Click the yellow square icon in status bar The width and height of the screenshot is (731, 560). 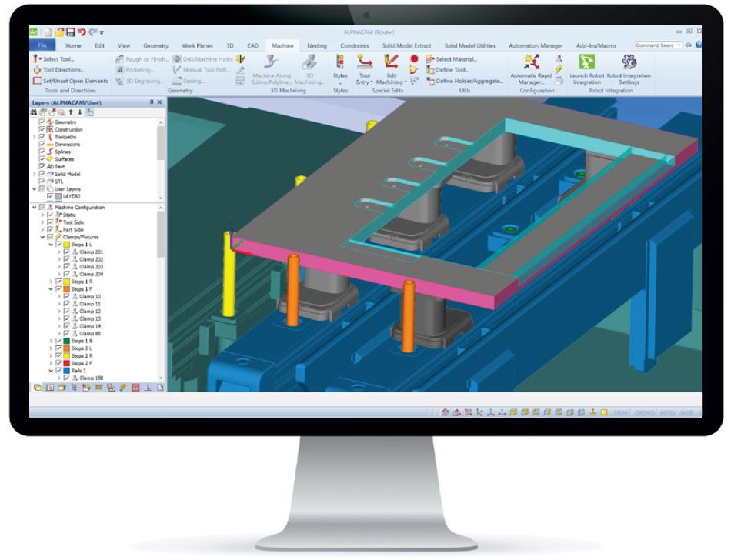click(604, 412)
